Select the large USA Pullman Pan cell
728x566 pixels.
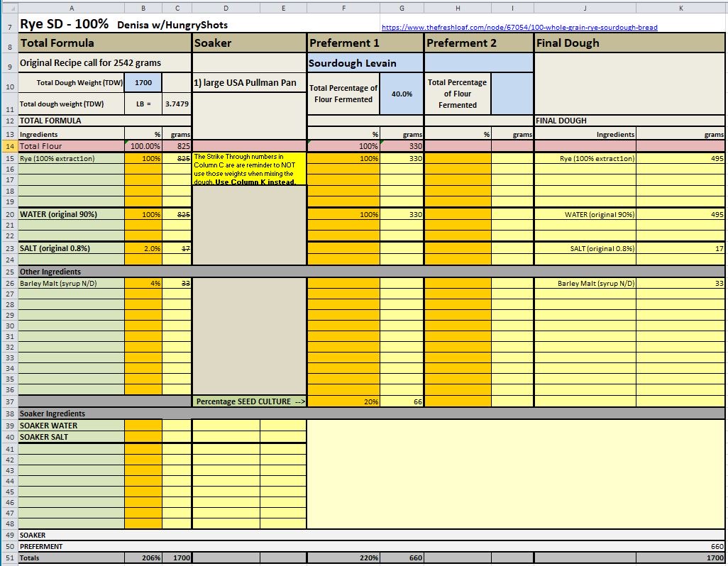(x=245, y=83)
